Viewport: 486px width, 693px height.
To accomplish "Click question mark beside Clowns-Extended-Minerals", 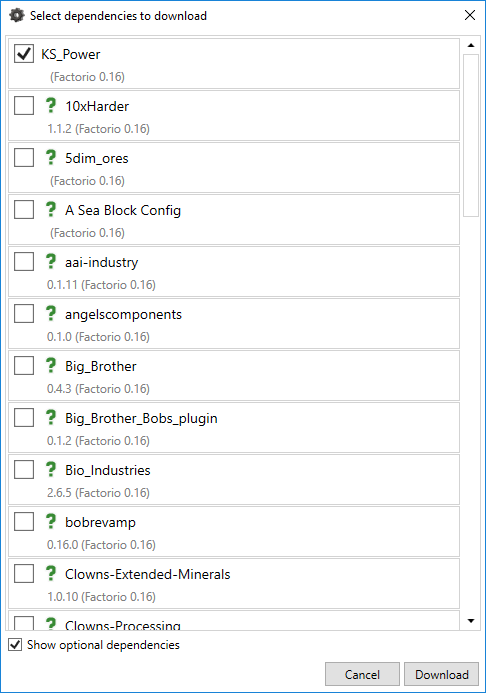I will click(x=51, y=573).
